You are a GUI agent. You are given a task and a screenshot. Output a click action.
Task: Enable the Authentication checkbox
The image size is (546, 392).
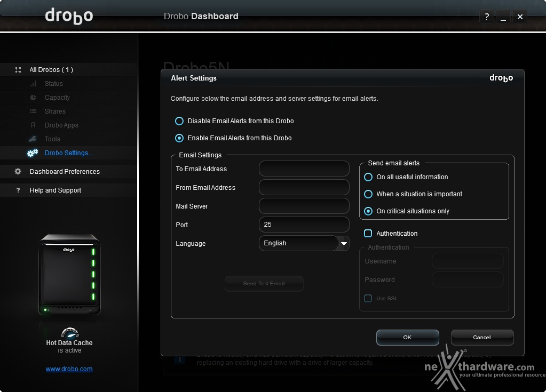pyautogui.click(x=368, y=234)
